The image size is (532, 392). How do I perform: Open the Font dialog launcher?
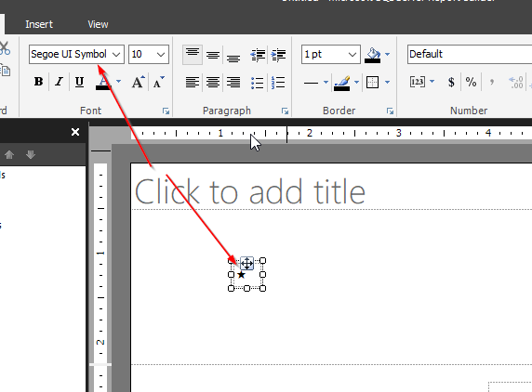point(166,111)
